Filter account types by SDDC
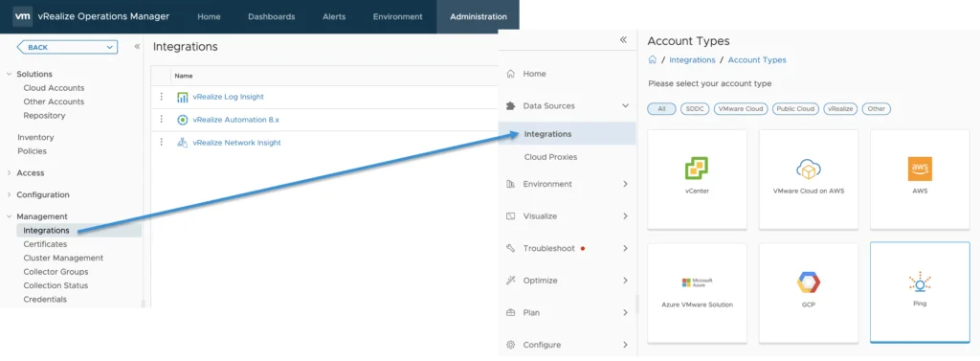Image resolution: width=980 pixels, height=361 pixels. [x=695, y=109]
